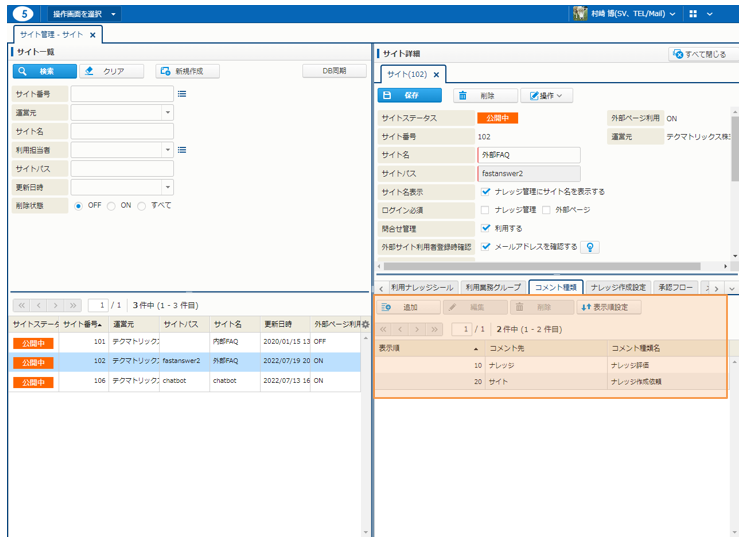This screenshot has height=547, width=752.
Task: Open the grid apps icon in header
Action: (x=694, y=15)
